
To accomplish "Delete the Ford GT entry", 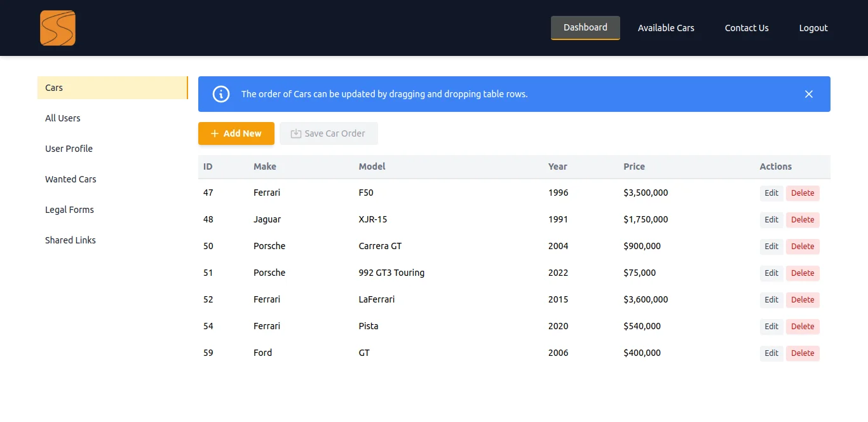I will pos(803,353).
